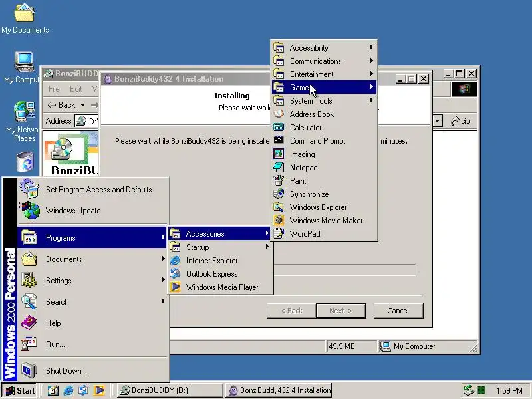Click the Notepad icon
Viewport: 532px width, 399px height.
pyautogui.click(x=279, y=168)
